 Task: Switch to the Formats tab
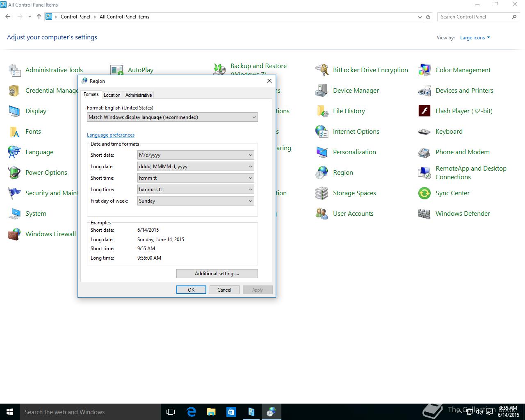91,94
